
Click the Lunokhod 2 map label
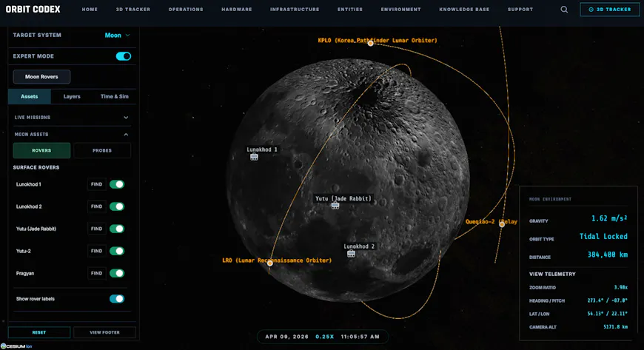(x=359, y=246)
